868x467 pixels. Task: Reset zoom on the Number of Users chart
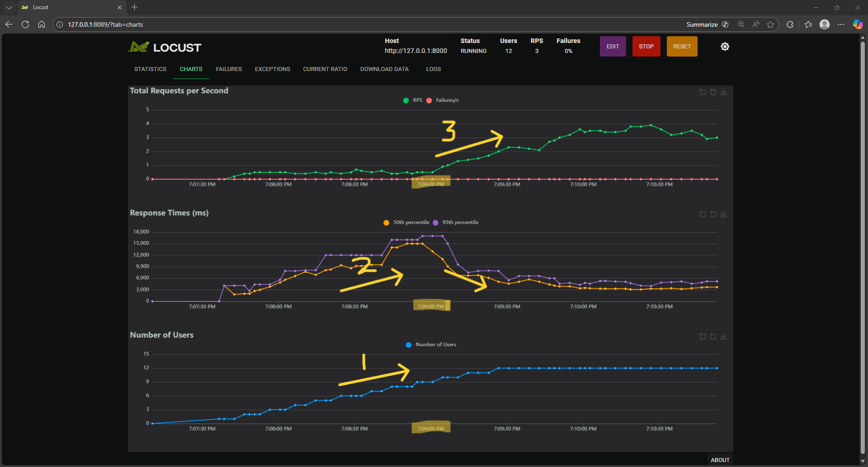tap(713, 336)
